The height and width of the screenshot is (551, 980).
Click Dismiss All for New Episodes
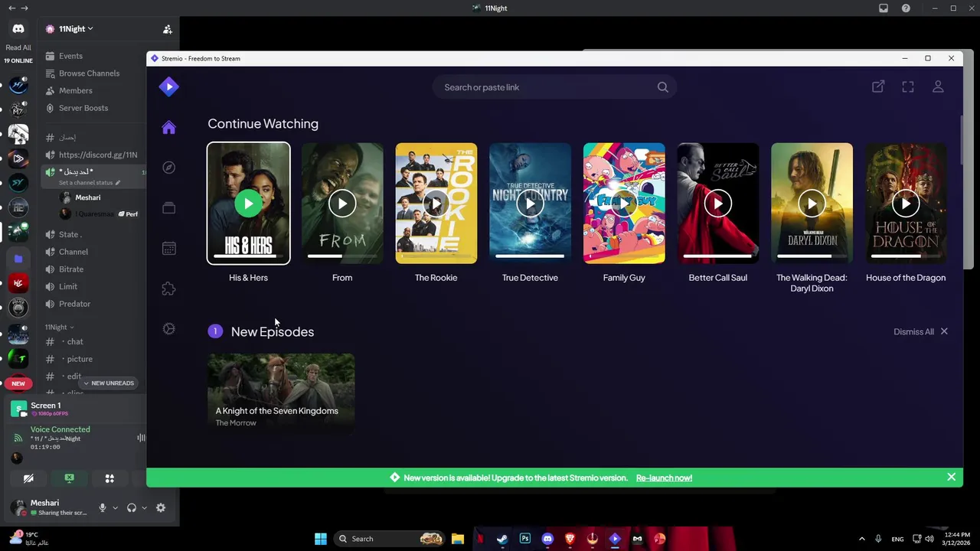point(920,331)
